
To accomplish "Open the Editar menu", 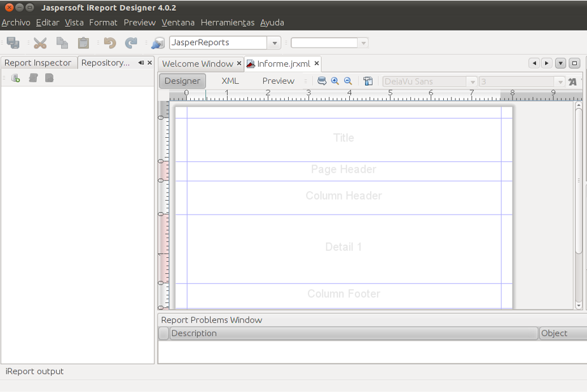I will 48,22.
